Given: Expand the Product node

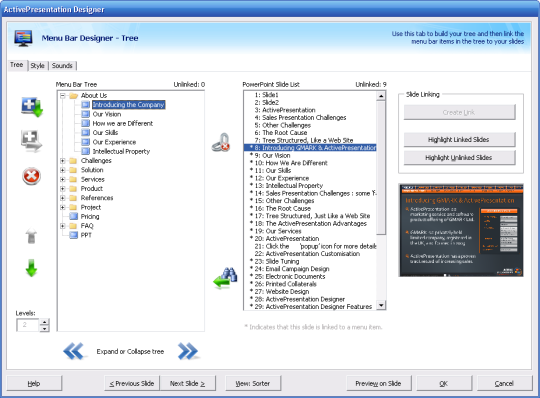Looking at the screenshot, I should [63, 189].
